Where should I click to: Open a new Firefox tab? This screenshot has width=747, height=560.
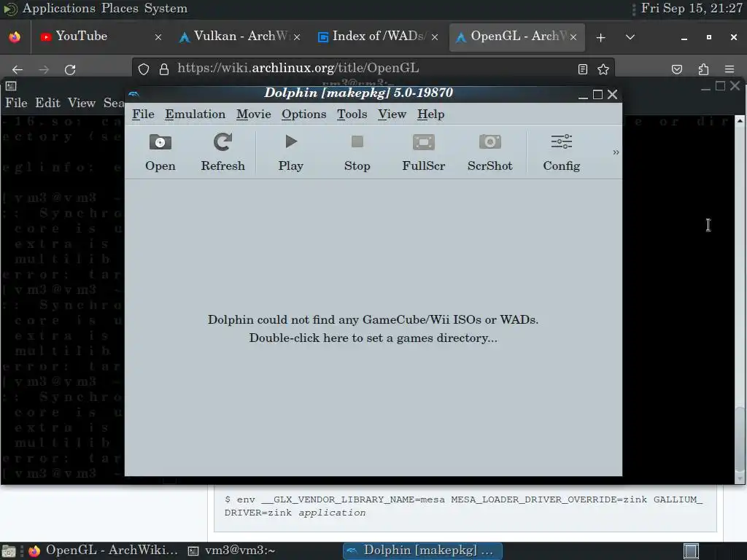(601, 37)
